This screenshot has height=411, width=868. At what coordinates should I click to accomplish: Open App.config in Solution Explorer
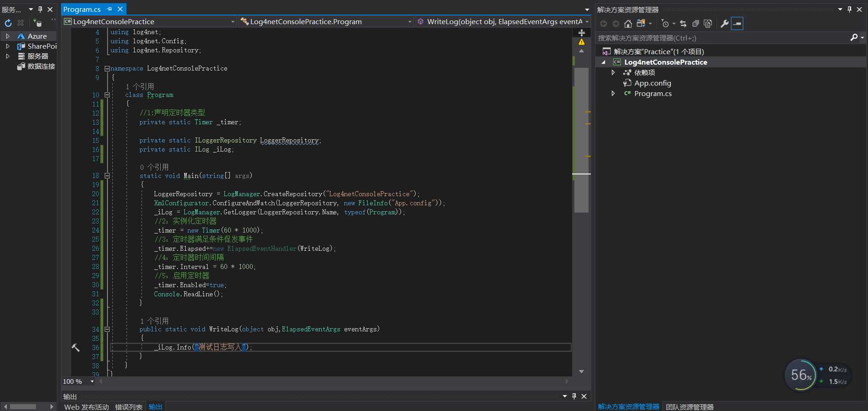pyautogui.click(x=653, y=83)
